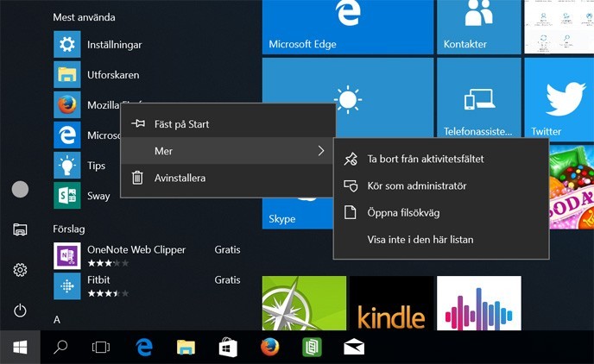Open the Telefonassistenten tile

tap(479, 97)
